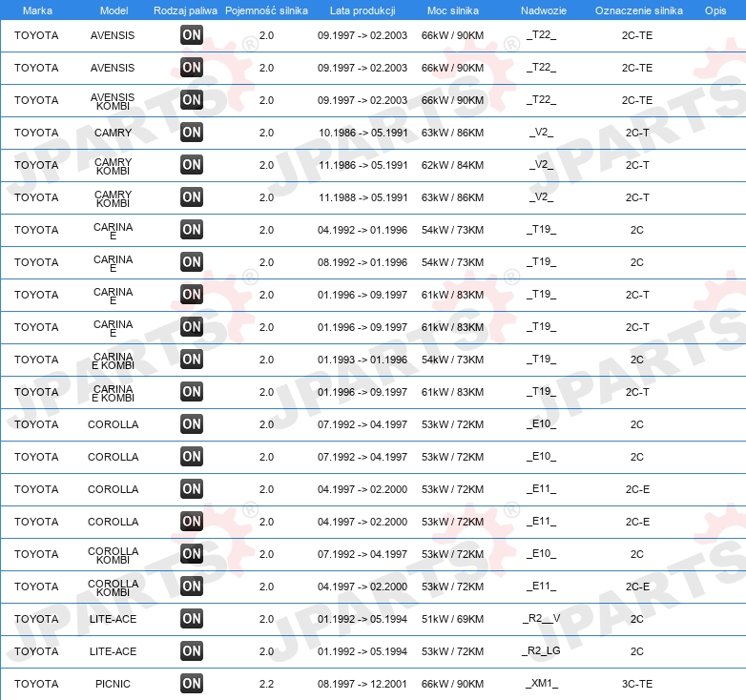Click the Oznaczenie silnika header
The height and width of the screenshot is (700, 746).
638,10
